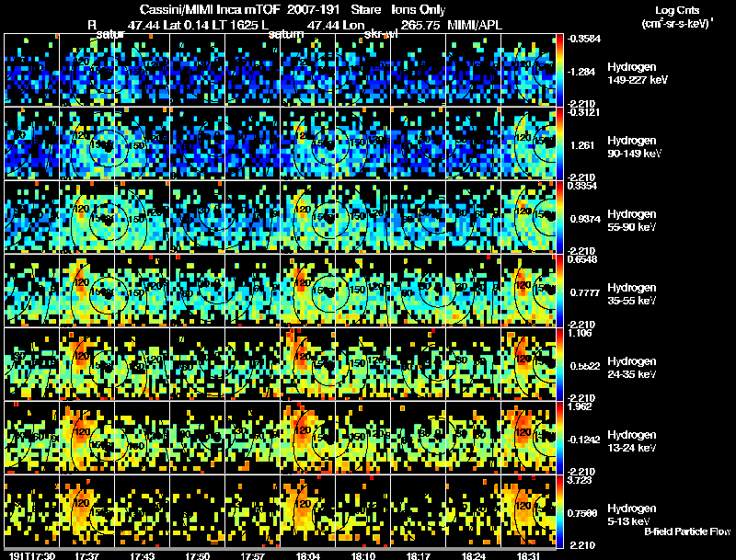Click the Hydrogen 90-149 keV row label

(x=634, y=147)
